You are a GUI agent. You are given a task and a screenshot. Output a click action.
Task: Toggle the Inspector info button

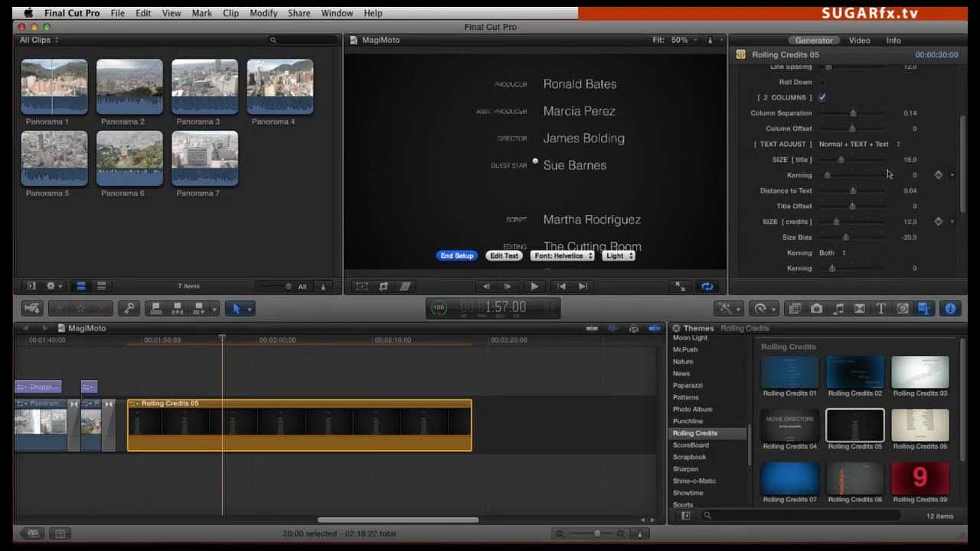(x=951, y=308)
